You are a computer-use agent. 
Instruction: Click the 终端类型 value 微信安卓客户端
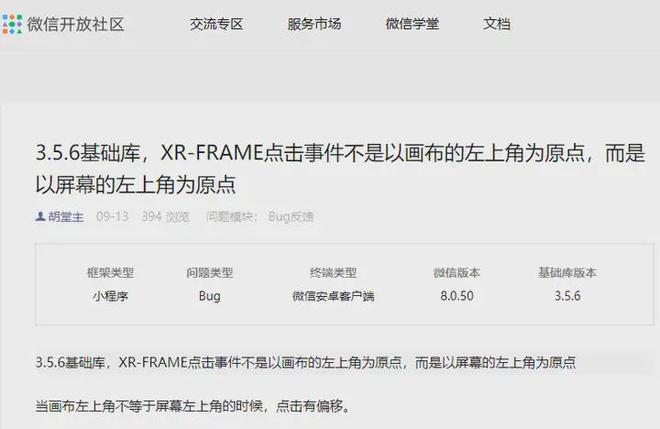[x=333, y=296]
